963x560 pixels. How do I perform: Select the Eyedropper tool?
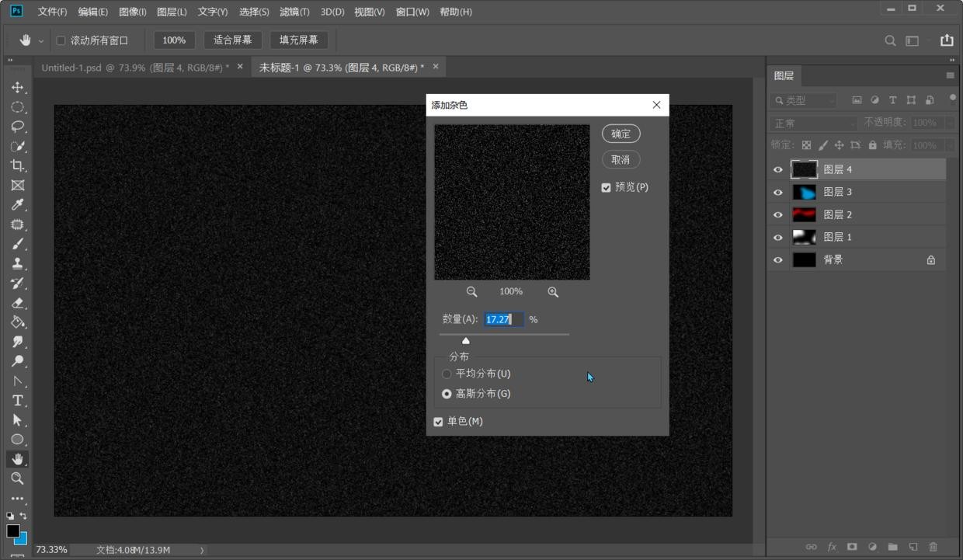[x=17, y=205]
